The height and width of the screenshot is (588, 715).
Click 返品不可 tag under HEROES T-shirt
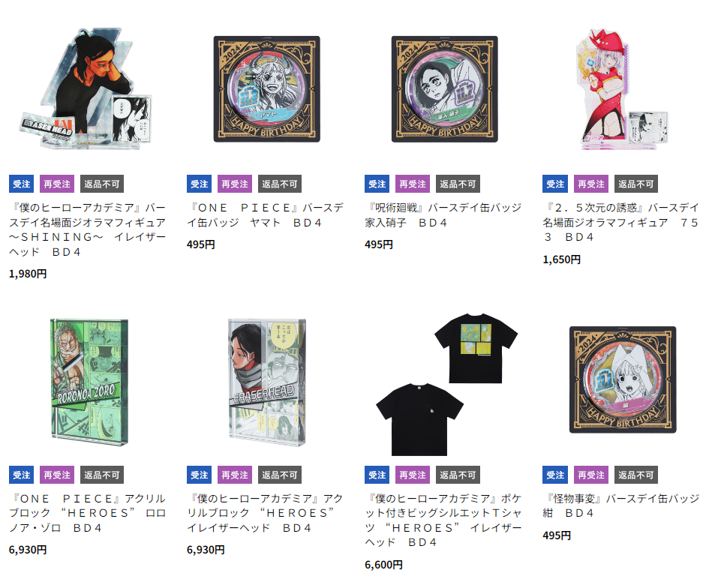[x=458, y=475]
